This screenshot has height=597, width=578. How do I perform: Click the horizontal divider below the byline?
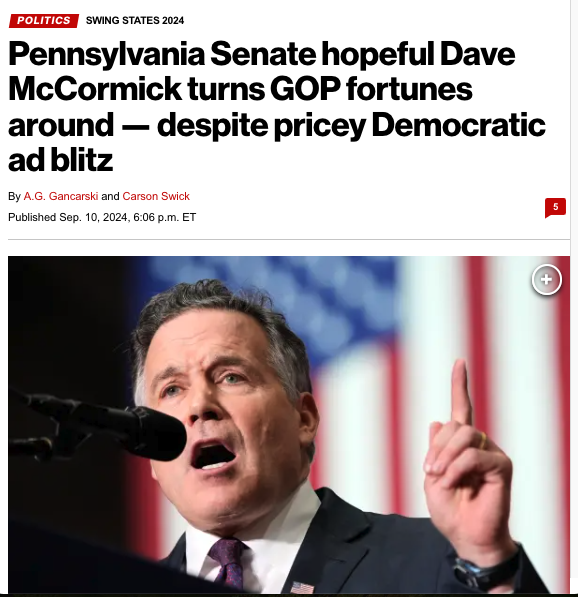click(289, 239)
